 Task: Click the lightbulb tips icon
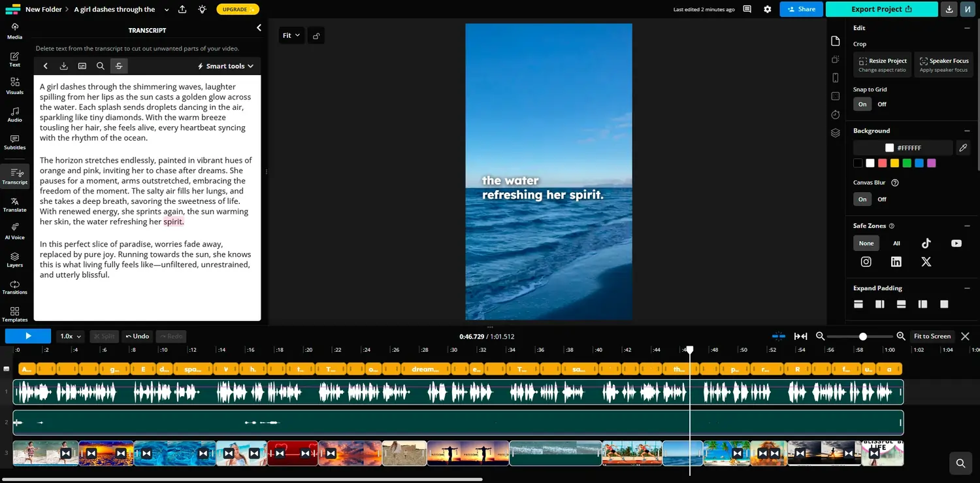click(202, 9)
